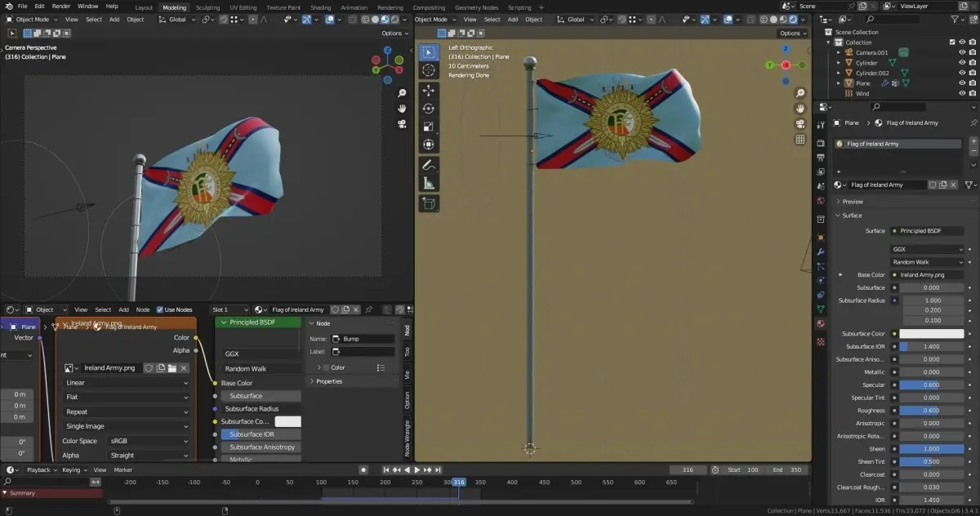
Task: Jump to start frame in timeline
Action: click(x=386, y=469)
